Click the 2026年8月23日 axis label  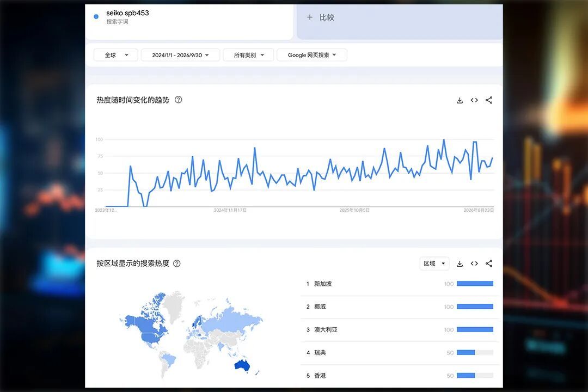click(x=479, y=210)
